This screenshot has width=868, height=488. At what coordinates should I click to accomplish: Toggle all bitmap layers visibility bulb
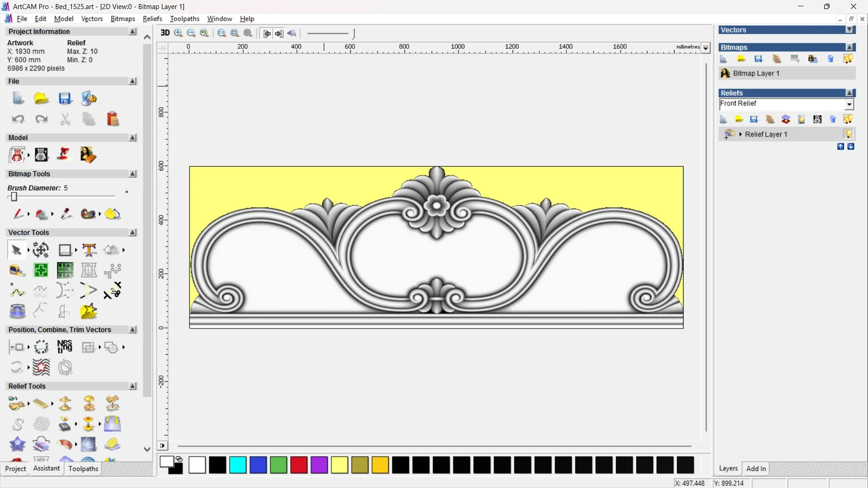[848, 59]
